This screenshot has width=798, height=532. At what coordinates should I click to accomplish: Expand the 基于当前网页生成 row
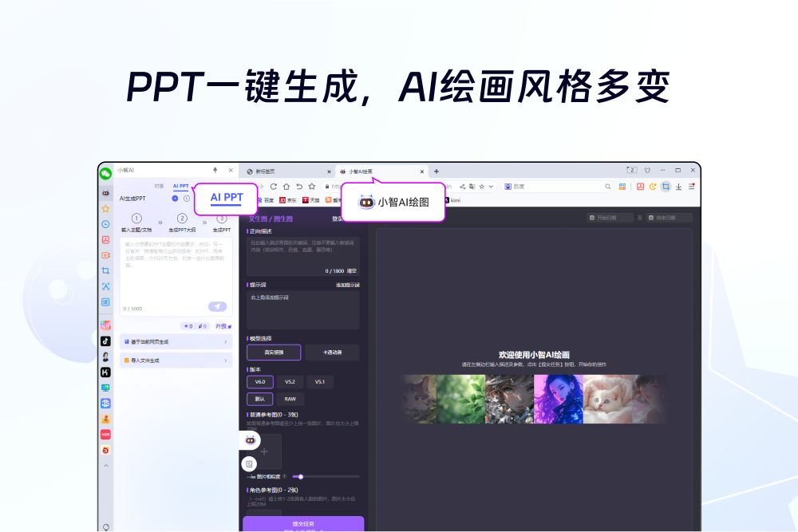[x=176, y=342]
